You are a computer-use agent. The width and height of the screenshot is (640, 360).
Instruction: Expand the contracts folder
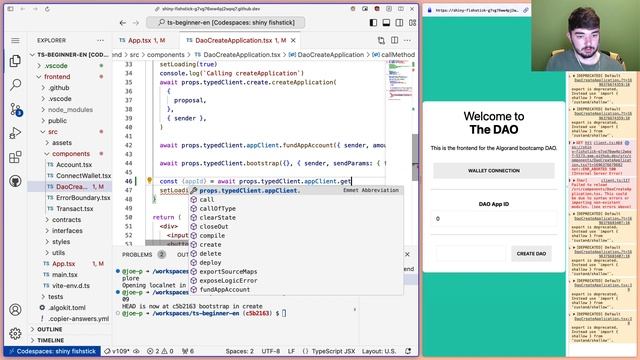point(67,220)
